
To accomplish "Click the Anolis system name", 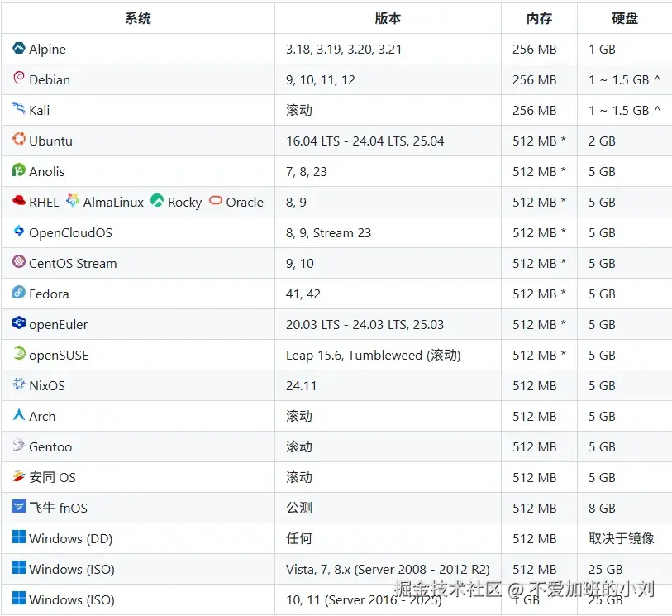I will 47,171.
